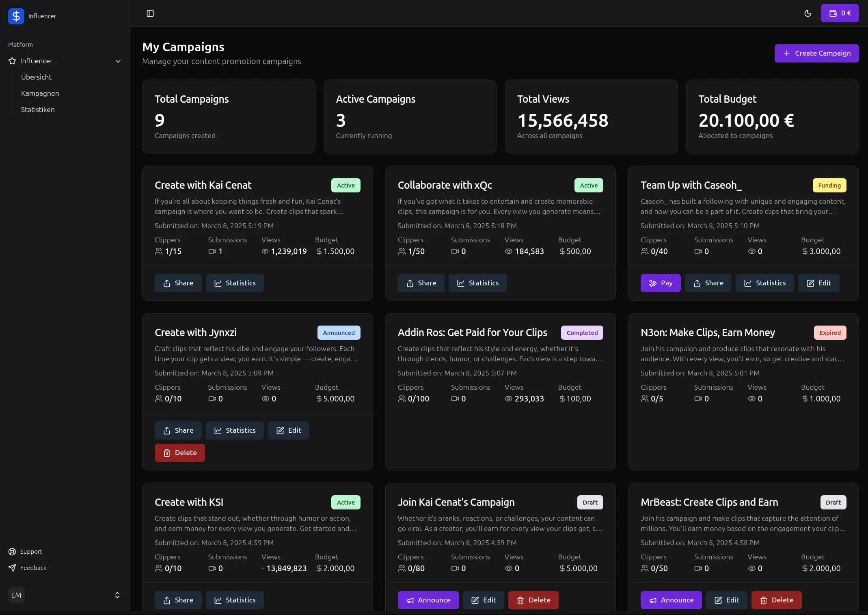Open Statistics for Create with KSI
The width and height of the screenshot is (868, 615).
235,600
